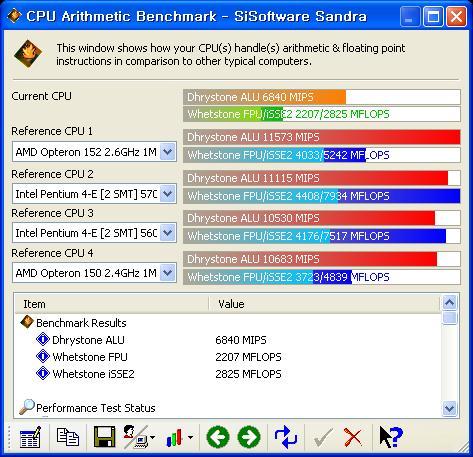Click the Reference CPU 1 label
Screen dimensions: 473x457
click(x=52, y=131)
